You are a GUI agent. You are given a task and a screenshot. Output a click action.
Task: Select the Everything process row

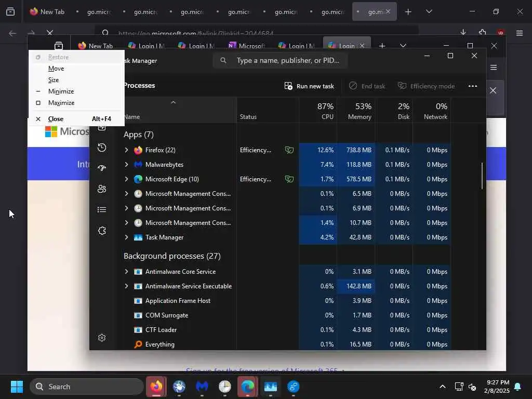coord(287,344)
